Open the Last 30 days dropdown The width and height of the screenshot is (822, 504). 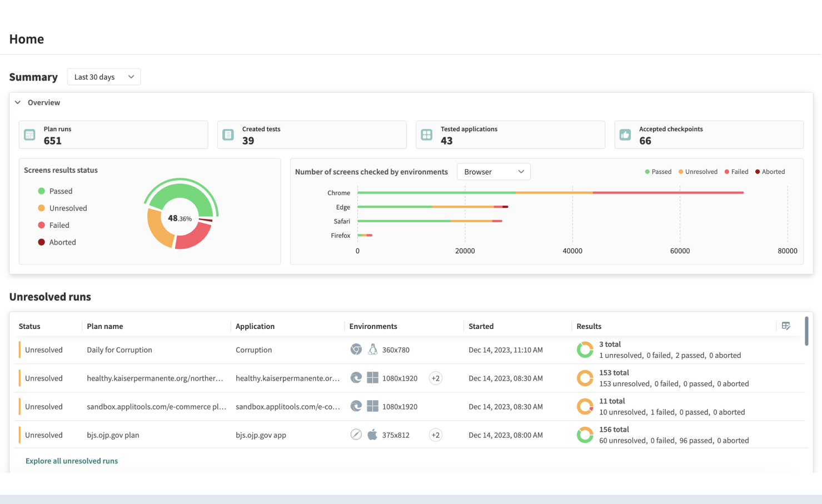pos(103,77)
